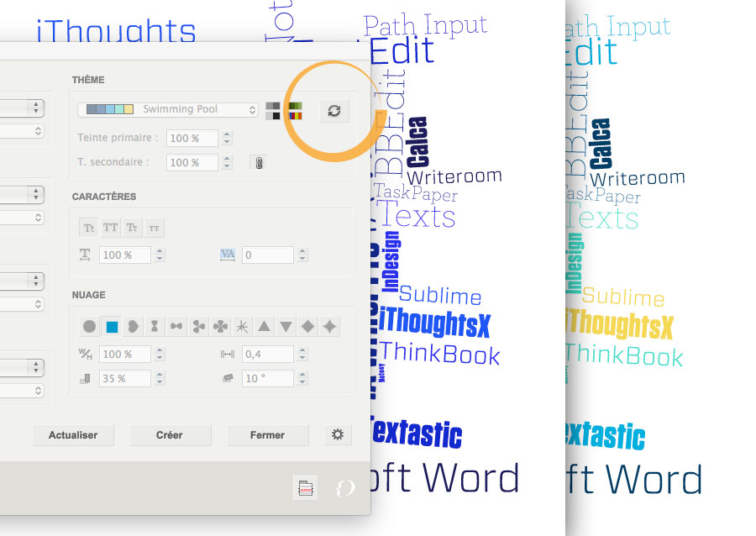This screenshot has height=536, width=756.
Task: Click the W/H field in Nuage
Action: pyautogui.click(x=125, y=355)
